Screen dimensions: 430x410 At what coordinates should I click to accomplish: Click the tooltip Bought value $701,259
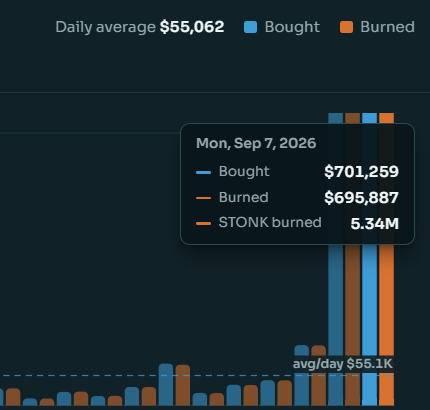point(361,172)
